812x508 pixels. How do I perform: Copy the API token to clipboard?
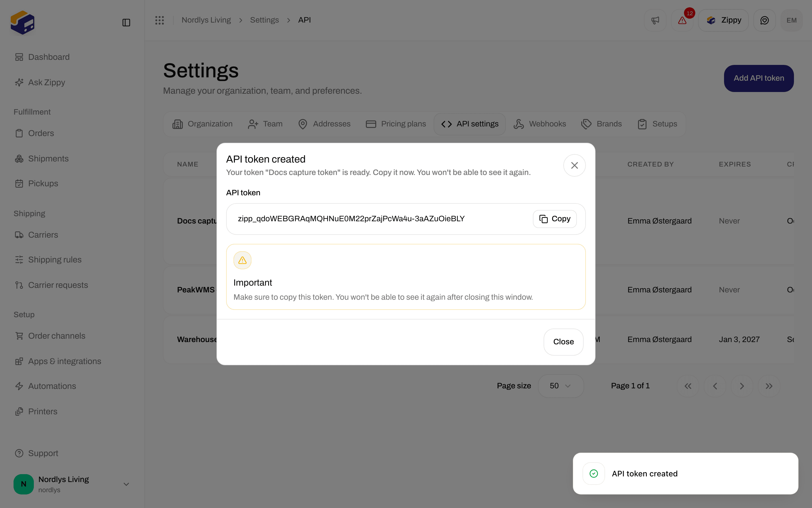point(555,219)
